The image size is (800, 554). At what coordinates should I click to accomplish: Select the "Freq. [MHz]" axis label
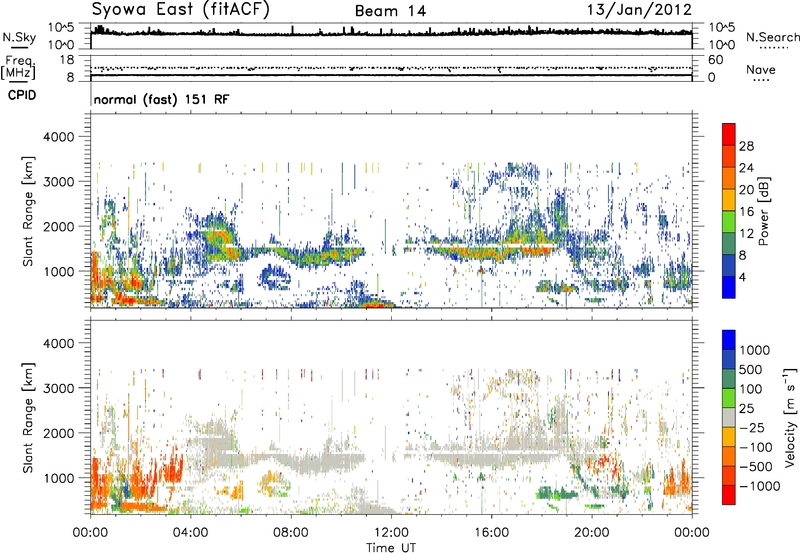pos(18,68)
